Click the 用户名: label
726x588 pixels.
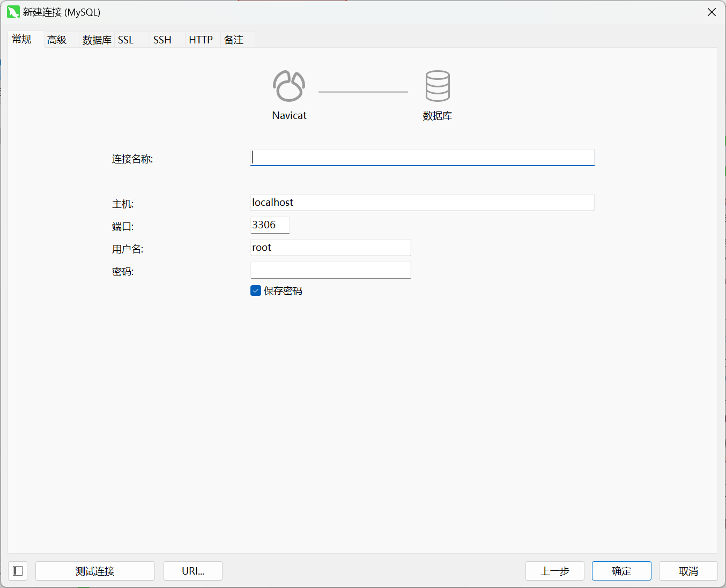[x=128, y=249]
